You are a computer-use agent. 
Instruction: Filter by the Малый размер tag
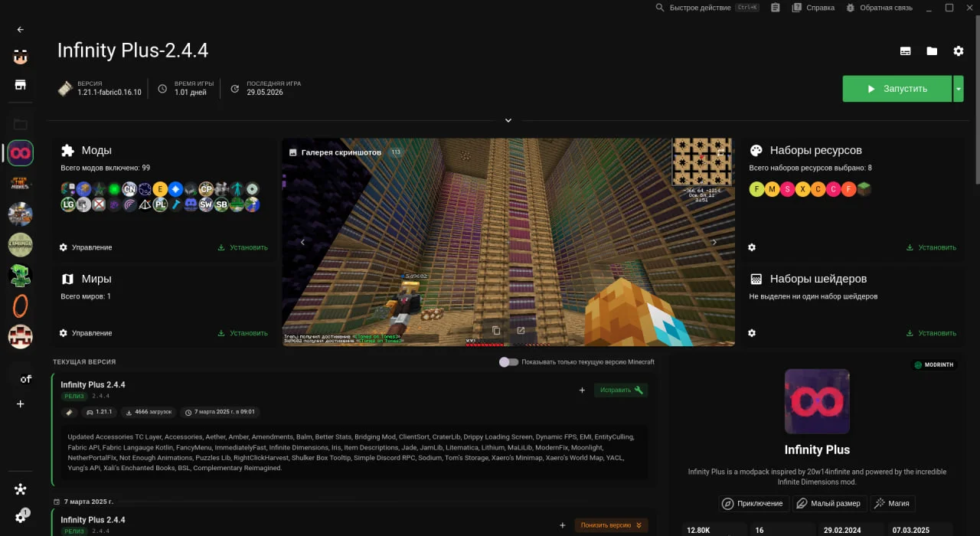[828, 504]
